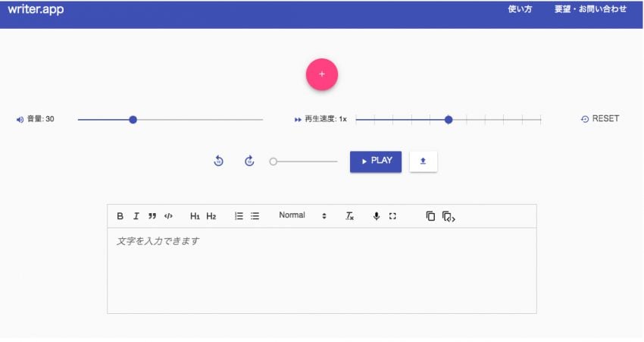Image resolution: width=644 pixels, height=342 pixels.
Task: Apply Heading 1 style
Action: (195, 216)
